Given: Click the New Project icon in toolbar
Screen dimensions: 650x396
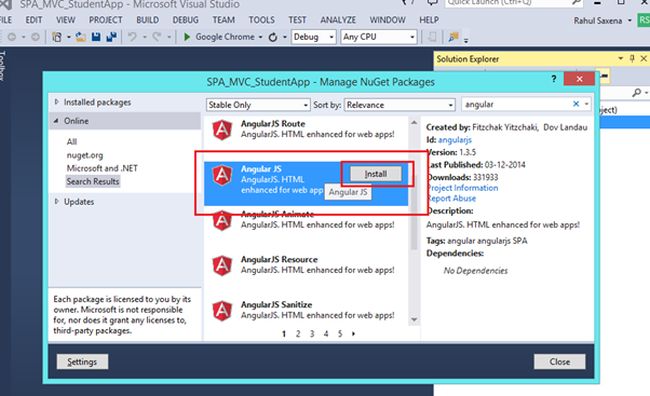Looking at the screenshot, I should tap(57, 37).
